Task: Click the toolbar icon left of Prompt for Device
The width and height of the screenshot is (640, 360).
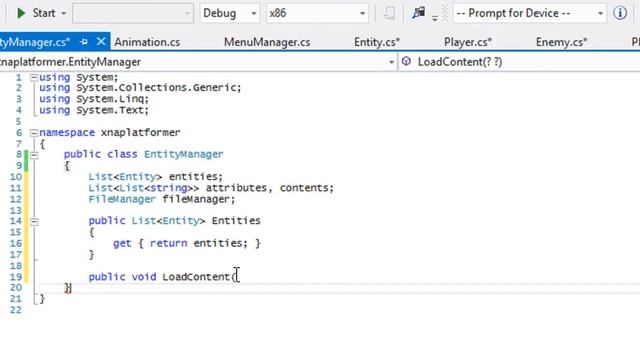Action: click(419, 13)
